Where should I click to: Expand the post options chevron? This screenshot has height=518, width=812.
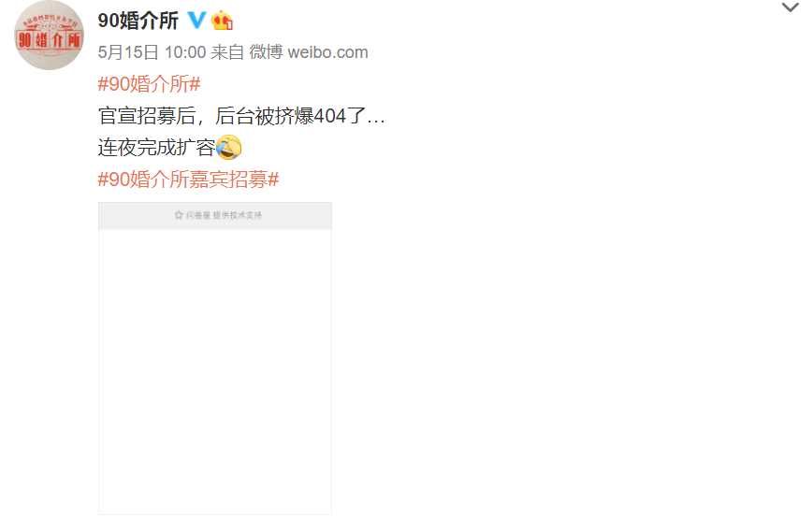790,7
